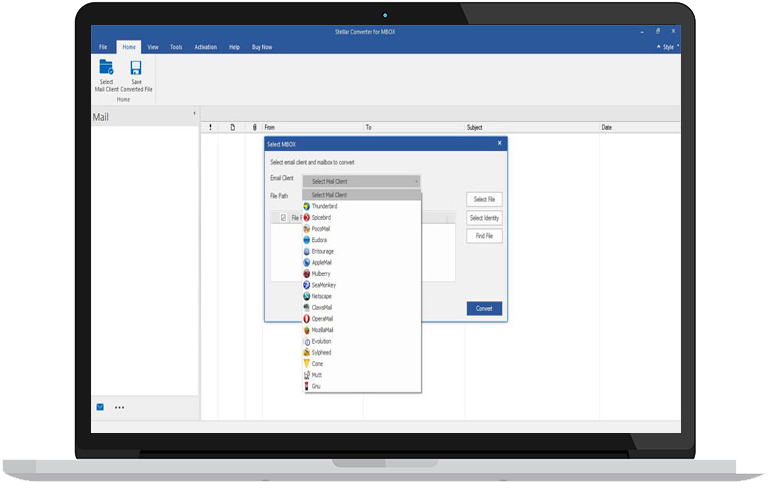Click the Select Identity button
772x488 pixels.
point(484,218)
